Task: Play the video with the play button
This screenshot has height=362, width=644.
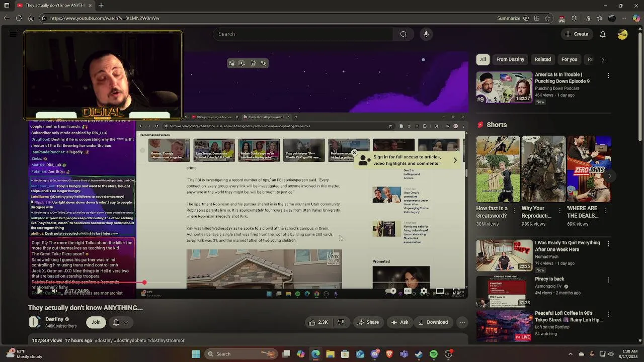Action: [39, 291]
